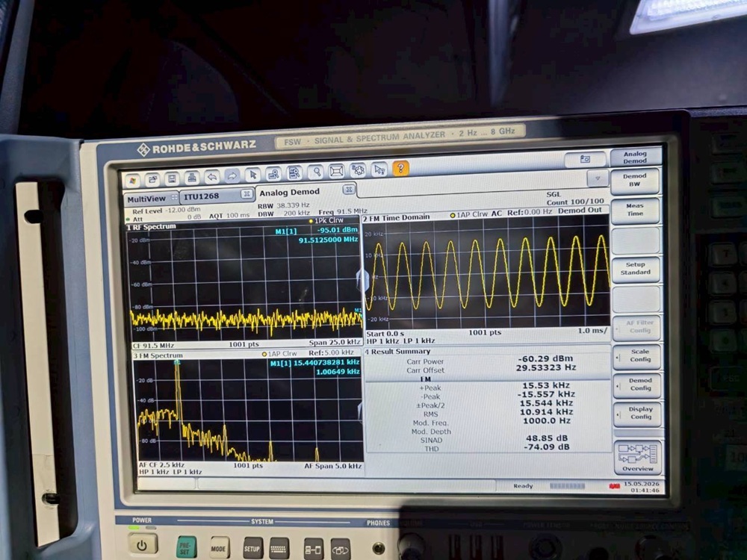Open file with the folder icon

coord(153,179)
